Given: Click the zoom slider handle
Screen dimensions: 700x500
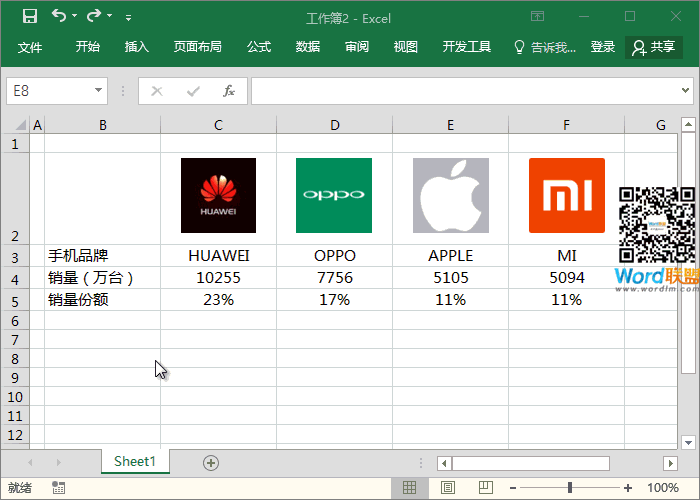Looking at the screenshot, I should [570, 488].
